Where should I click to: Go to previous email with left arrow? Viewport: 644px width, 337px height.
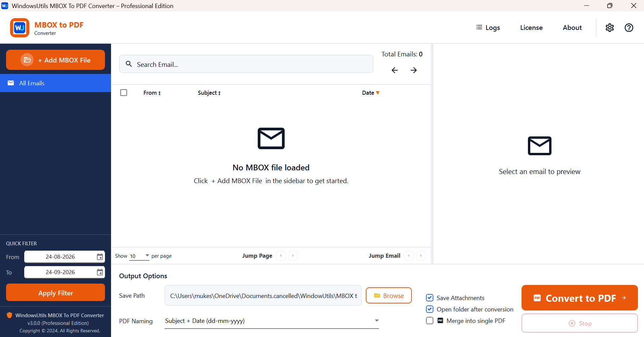click(x=395, y=70)
